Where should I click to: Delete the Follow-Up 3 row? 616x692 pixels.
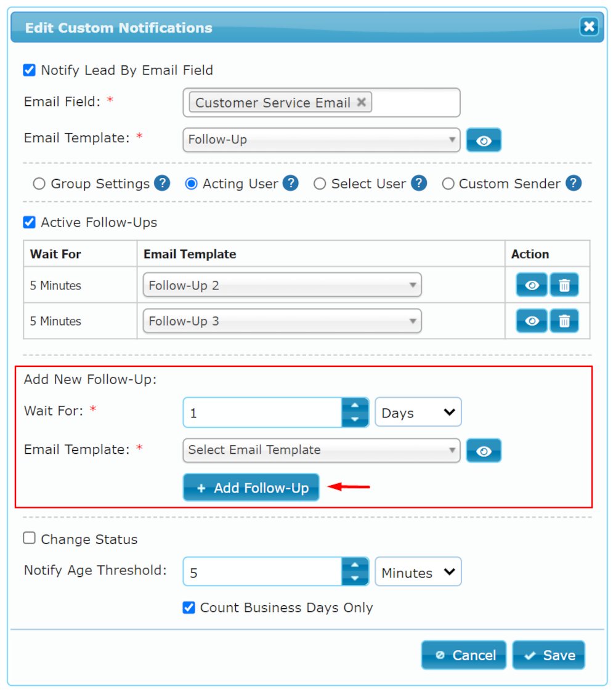tap(564, 321)
